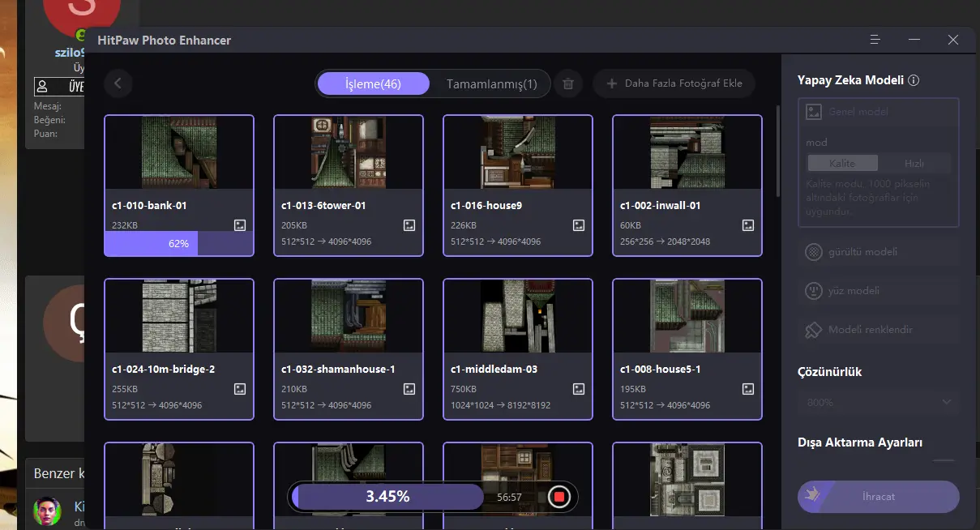Switch to the İşleme(46) tab

click(373, 83)
